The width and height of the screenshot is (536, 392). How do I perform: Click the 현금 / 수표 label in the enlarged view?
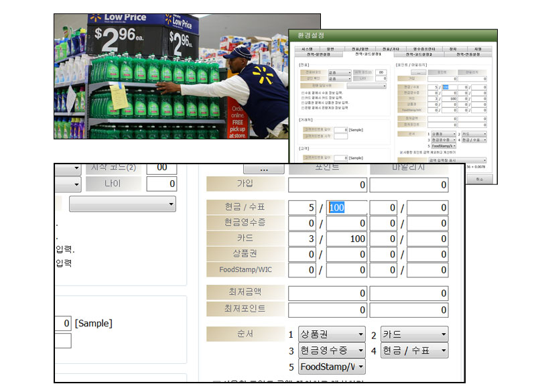click(x=245, y=207)
